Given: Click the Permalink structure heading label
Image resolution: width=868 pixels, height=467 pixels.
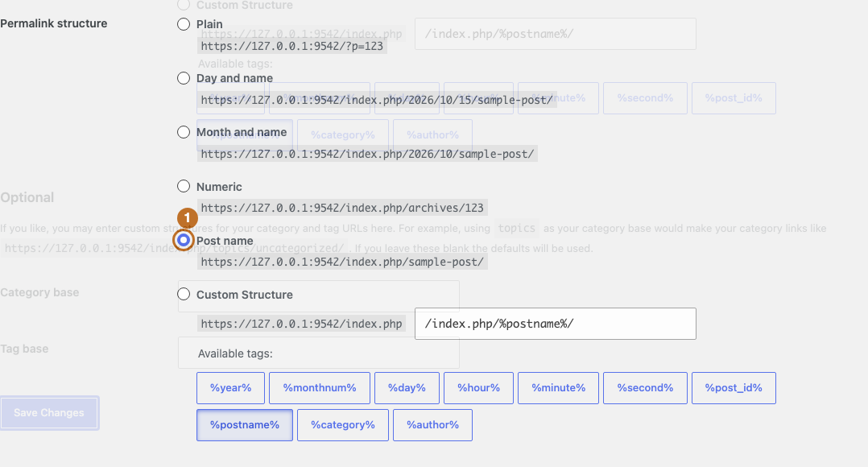Looking at the screenshot, I should [54, 23].
